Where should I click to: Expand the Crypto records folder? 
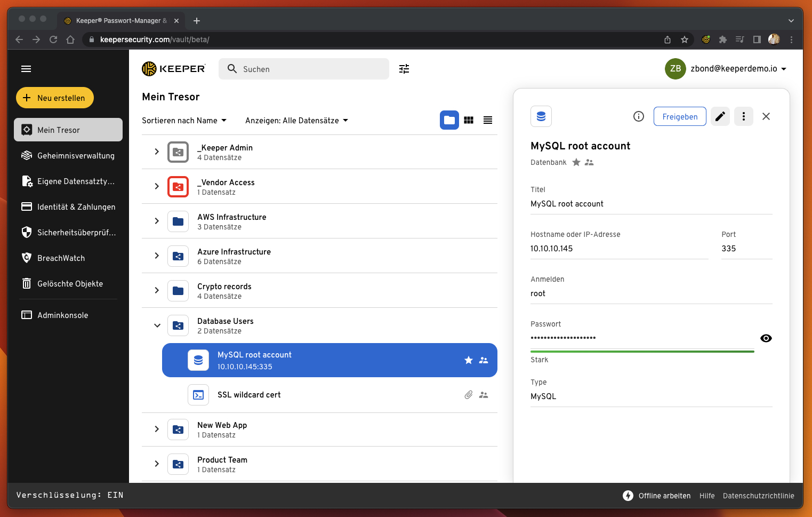point(157,290)
